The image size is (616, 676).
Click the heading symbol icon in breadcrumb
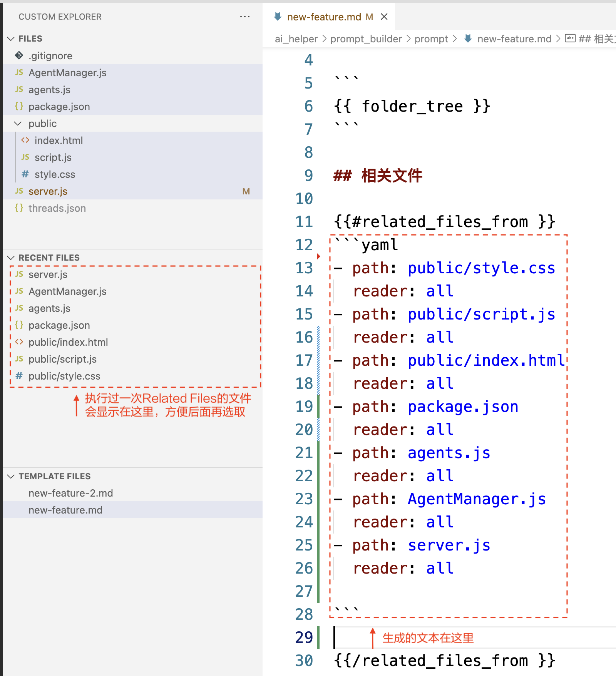point(570,38)
